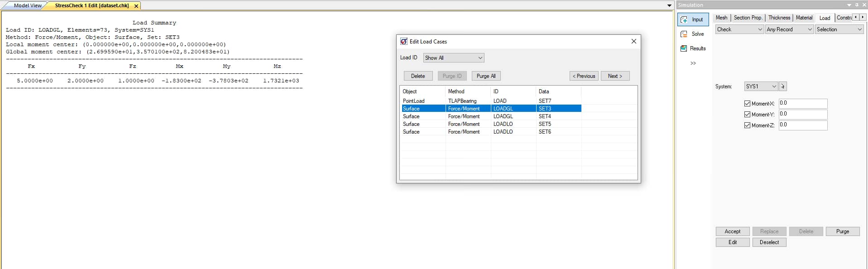Click the system pick cursor icon
Viewport: 868px width, 269px height.
(x=783, y=86)
